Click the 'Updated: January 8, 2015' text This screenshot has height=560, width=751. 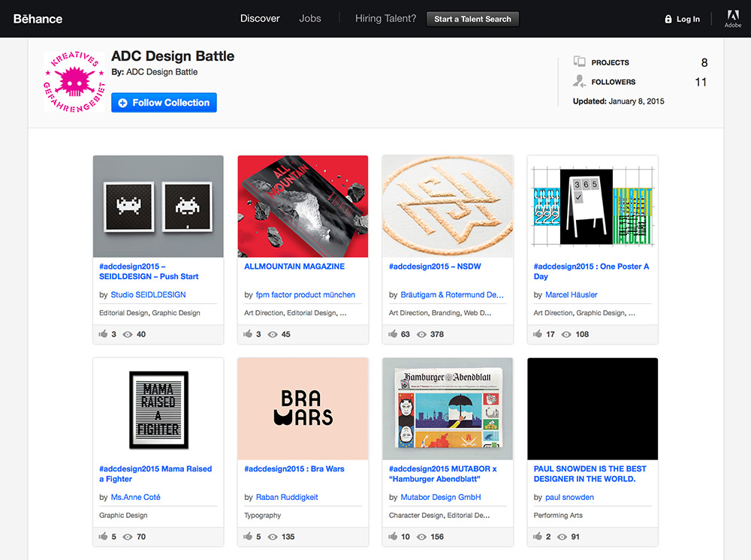[618, 101]
